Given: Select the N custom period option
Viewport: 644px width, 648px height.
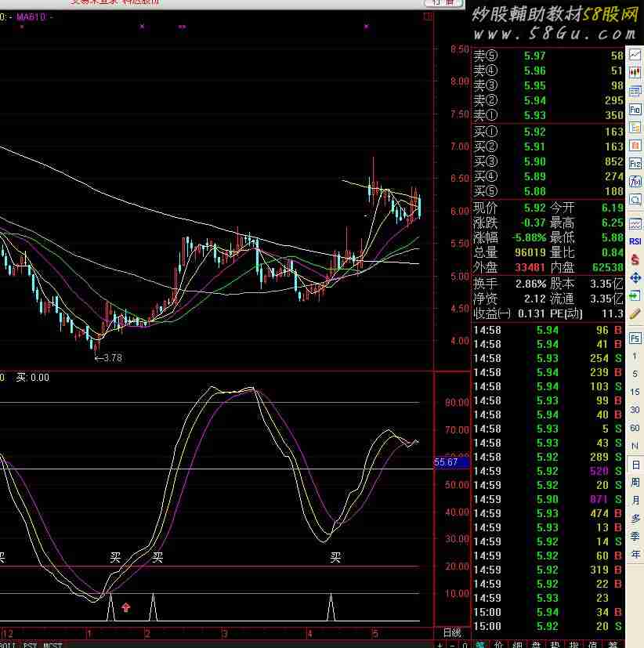Looking at the screenshot, I should coord(635,446).
